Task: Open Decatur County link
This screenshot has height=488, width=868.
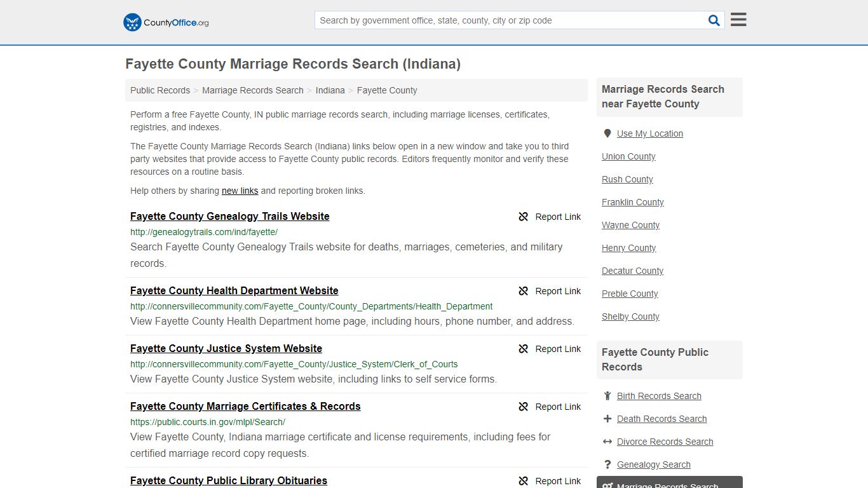Action: (632, 271)
